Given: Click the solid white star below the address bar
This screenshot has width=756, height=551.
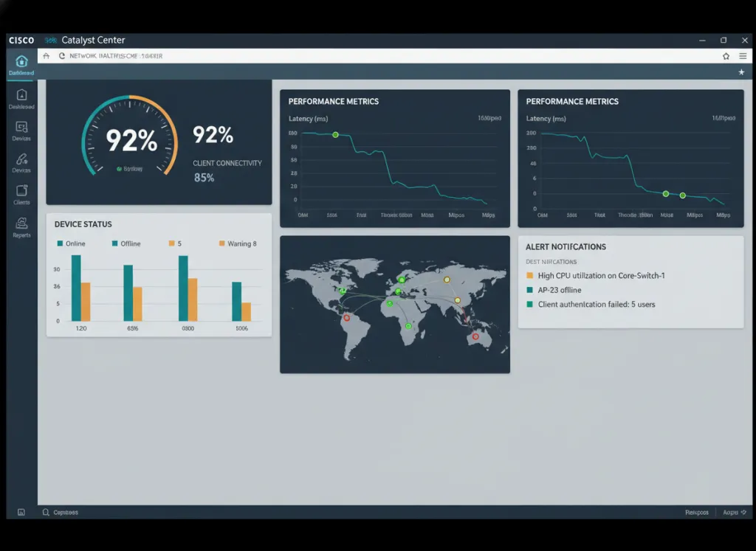Looking at the screenshot, I should [x=741, y=72].
